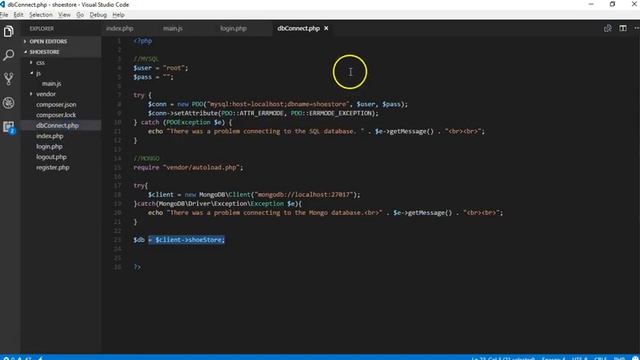Image resolution: width=640 pixels, height=360 pixels.
Task: Select dbConnect.php in the explorer tree
Action: coord(57,125)
